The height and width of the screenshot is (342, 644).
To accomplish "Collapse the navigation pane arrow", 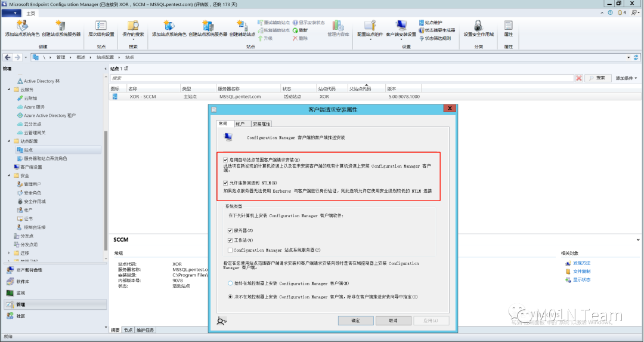I will [105, 69].
